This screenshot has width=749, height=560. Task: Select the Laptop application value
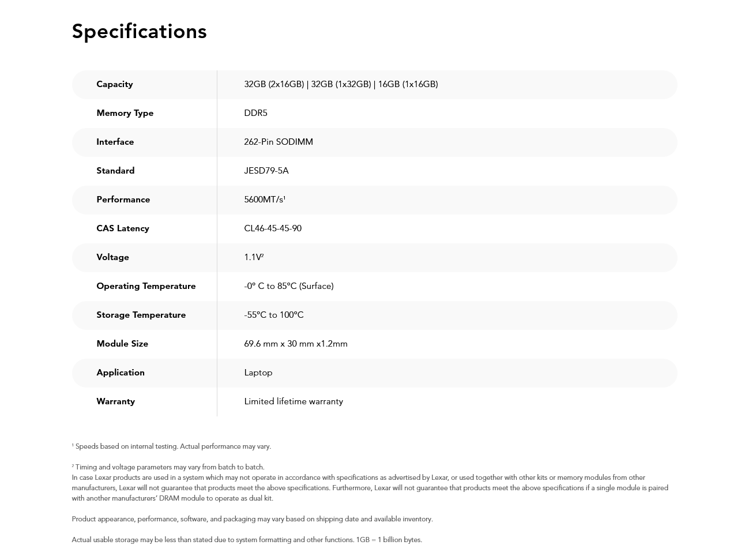[258, 373]
